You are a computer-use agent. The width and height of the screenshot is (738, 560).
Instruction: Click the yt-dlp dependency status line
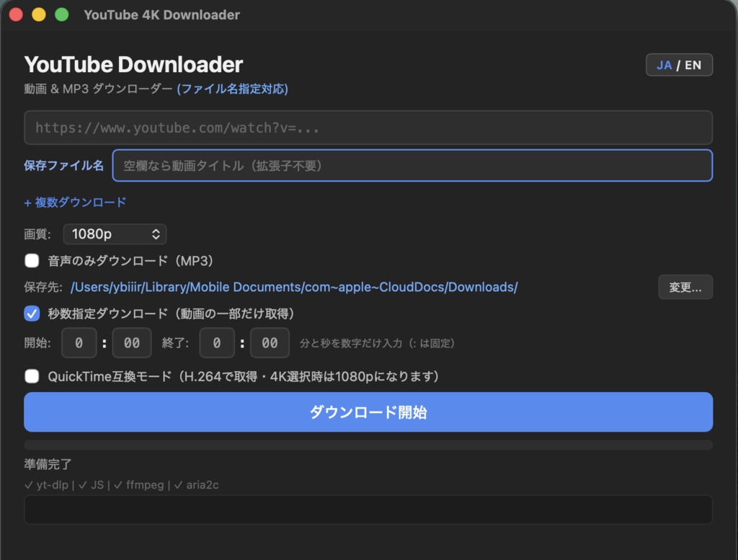[121, 485]
